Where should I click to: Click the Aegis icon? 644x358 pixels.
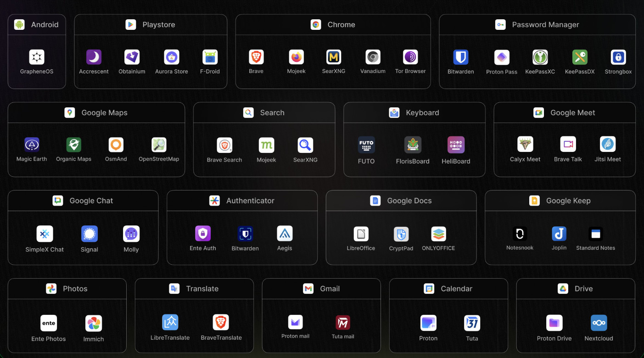click(285, 234)
